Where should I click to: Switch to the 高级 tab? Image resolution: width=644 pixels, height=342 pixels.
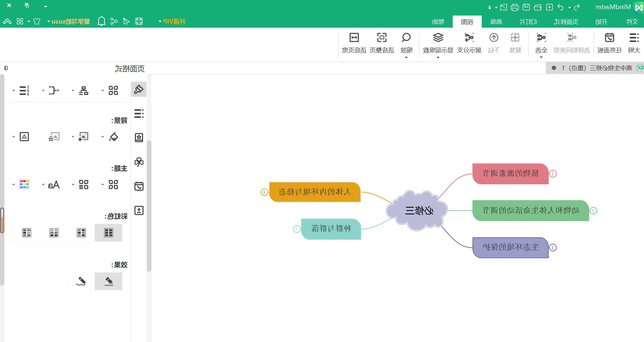point(496,22)
